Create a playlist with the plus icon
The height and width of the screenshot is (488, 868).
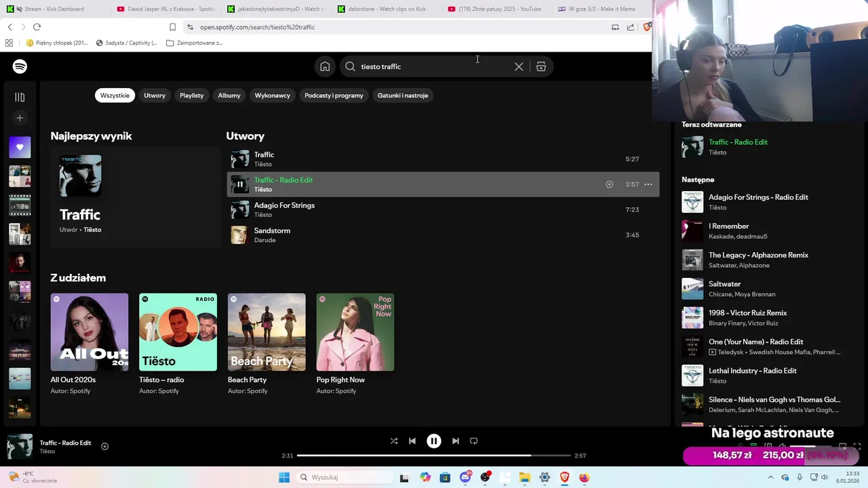(x=20, y=118)
